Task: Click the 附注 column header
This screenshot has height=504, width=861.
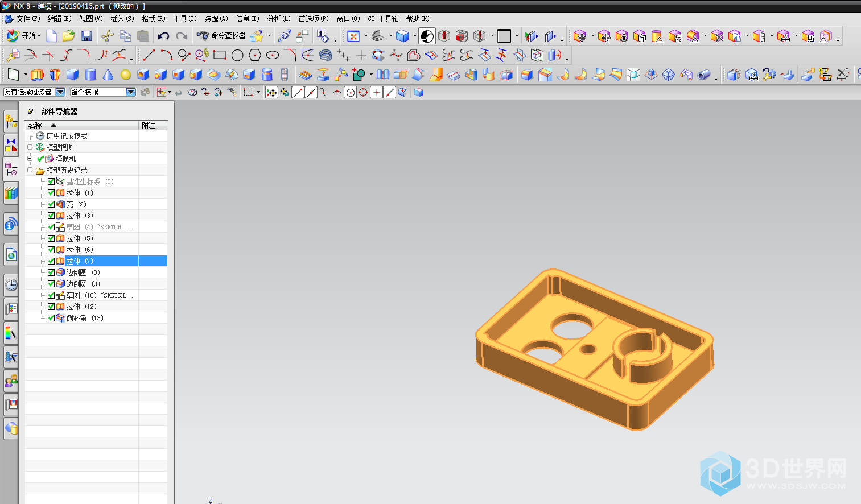Action: (x=153, y=125)
